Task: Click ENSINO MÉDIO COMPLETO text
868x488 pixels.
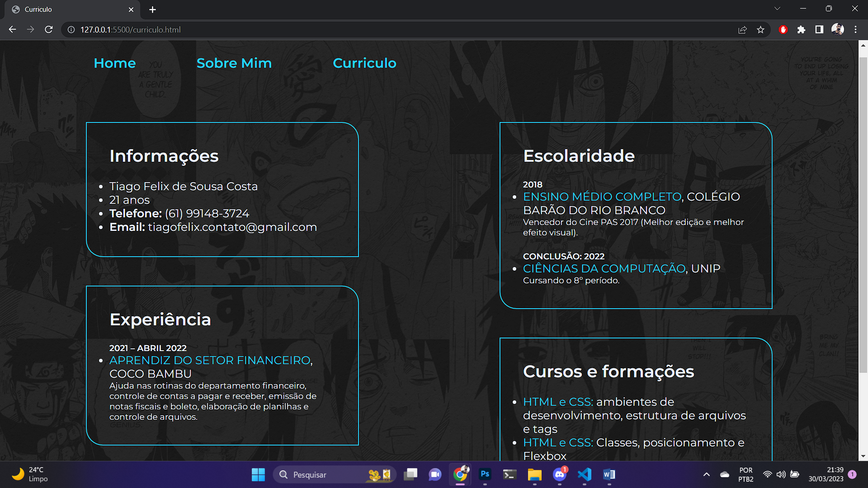Action: click(x=602, y=197)
